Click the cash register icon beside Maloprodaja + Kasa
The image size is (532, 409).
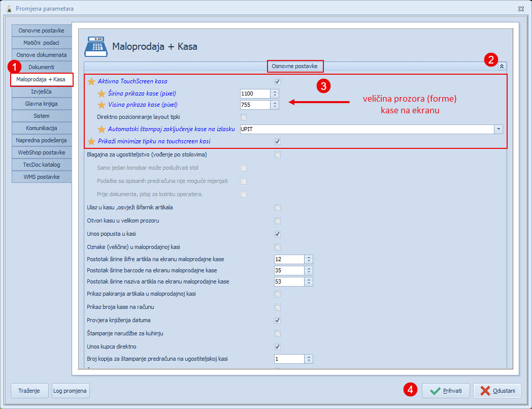[95, 46]
